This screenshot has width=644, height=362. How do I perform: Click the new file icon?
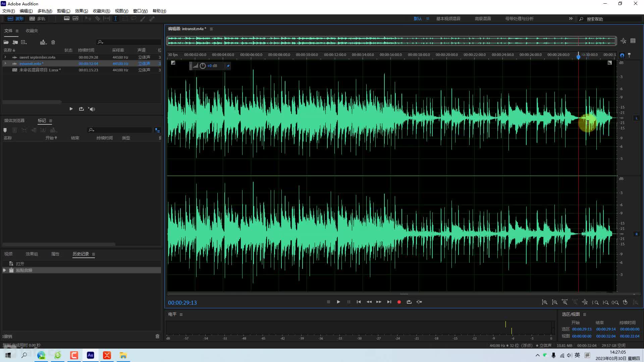(24, 42)
